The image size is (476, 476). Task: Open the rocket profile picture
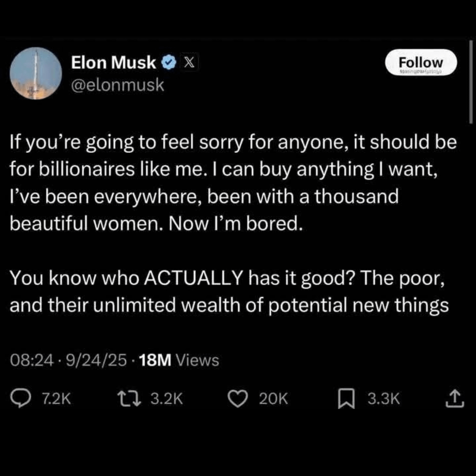35,73
